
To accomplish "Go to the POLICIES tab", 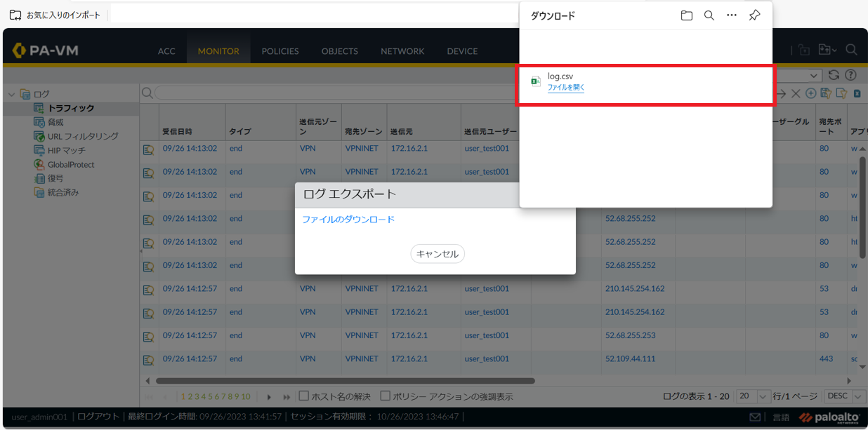I will coord(280,51).
